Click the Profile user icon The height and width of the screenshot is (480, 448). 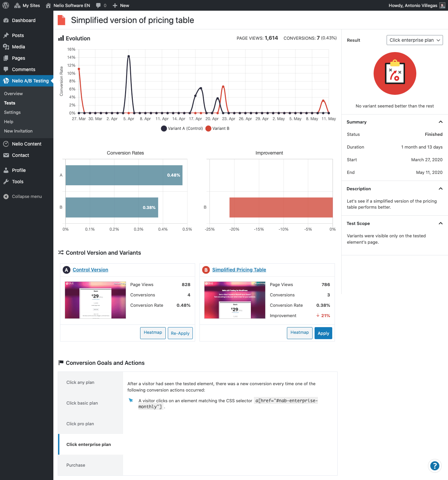tap(6, 170)
